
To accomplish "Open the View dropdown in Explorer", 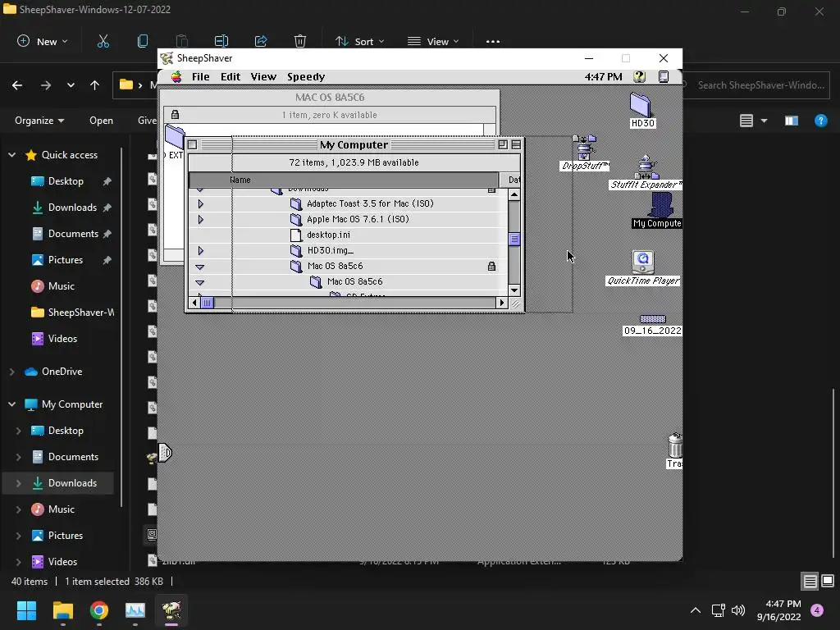I will 433,41.
